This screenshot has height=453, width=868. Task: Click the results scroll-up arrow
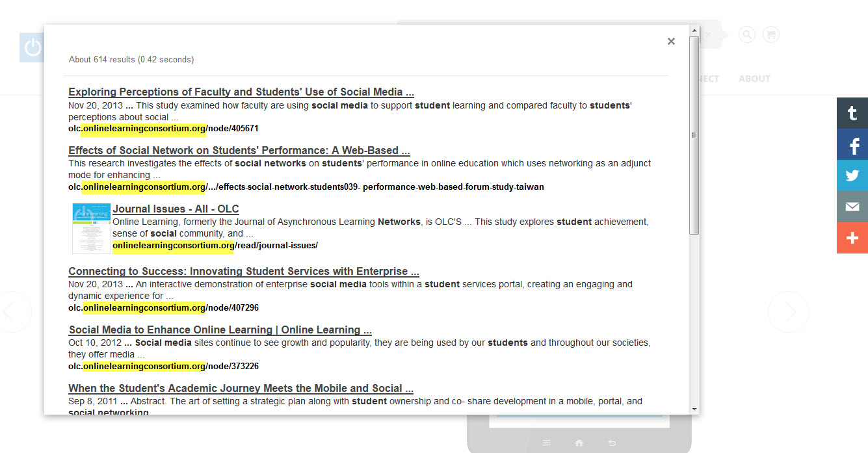click(x=694, y=31)
